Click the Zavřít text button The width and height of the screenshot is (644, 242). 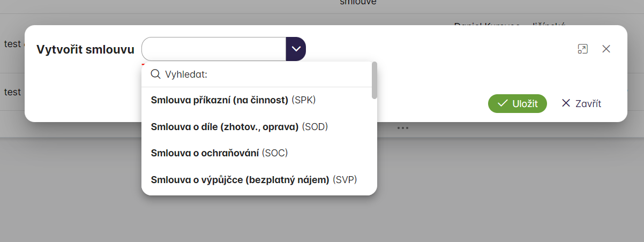(x=588, y=104)
